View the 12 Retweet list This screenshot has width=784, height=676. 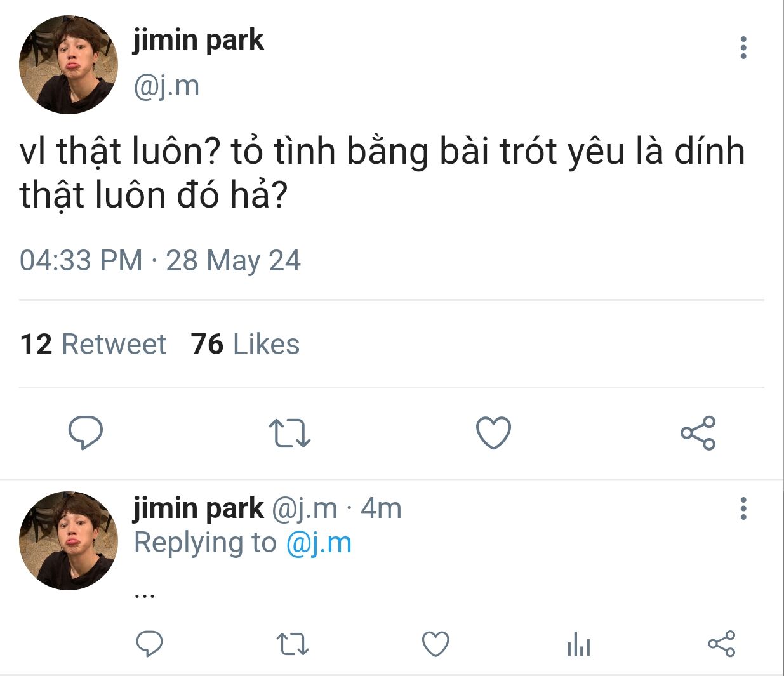(x=93, y=344)
